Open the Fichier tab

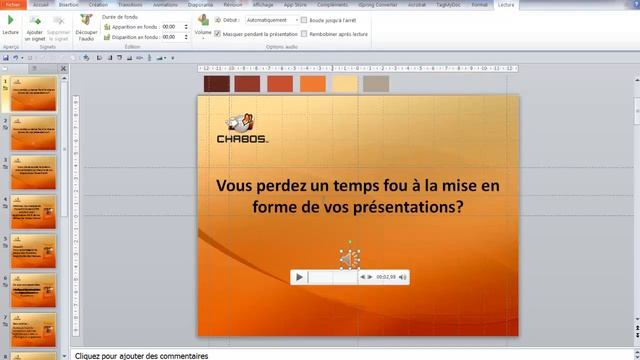[13, 4]
